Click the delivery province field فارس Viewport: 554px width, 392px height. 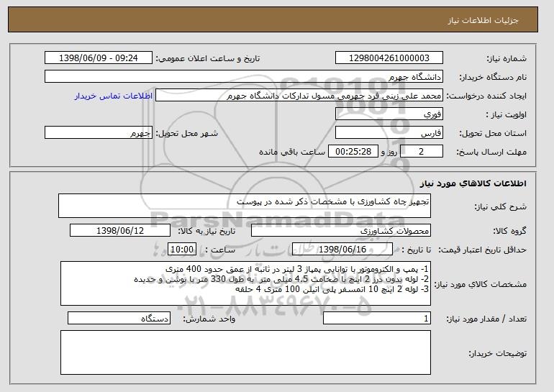[x=389, y=133]
